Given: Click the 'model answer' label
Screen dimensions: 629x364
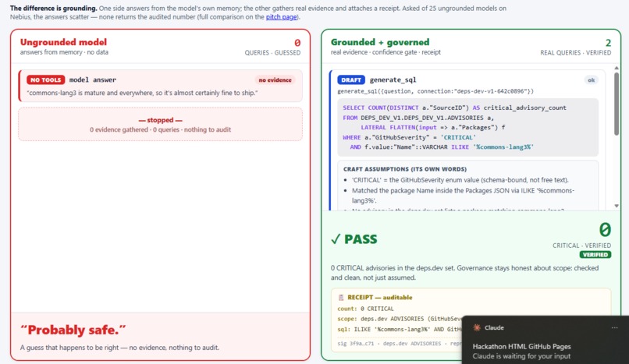Looking at the screenshot, I should click(93, 80).
